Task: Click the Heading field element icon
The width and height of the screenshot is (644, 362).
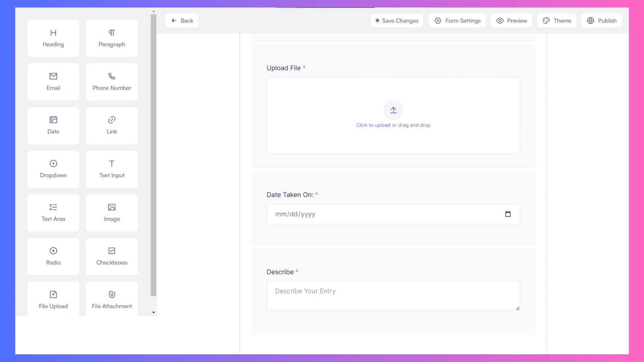Action: (53, 33)
